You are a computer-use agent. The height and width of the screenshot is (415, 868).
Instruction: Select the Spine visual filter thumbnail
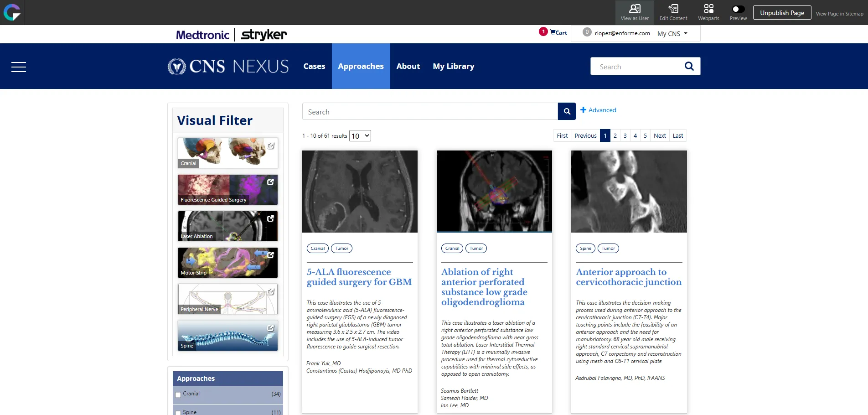tap(227, 336)
